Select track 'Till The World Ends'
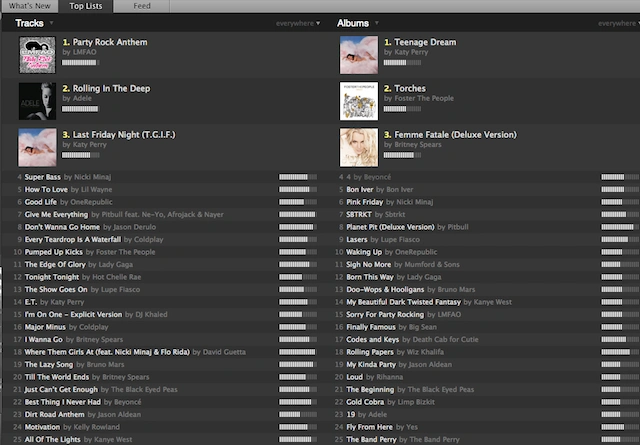This screenshot has width=640, height=445. 57,377
